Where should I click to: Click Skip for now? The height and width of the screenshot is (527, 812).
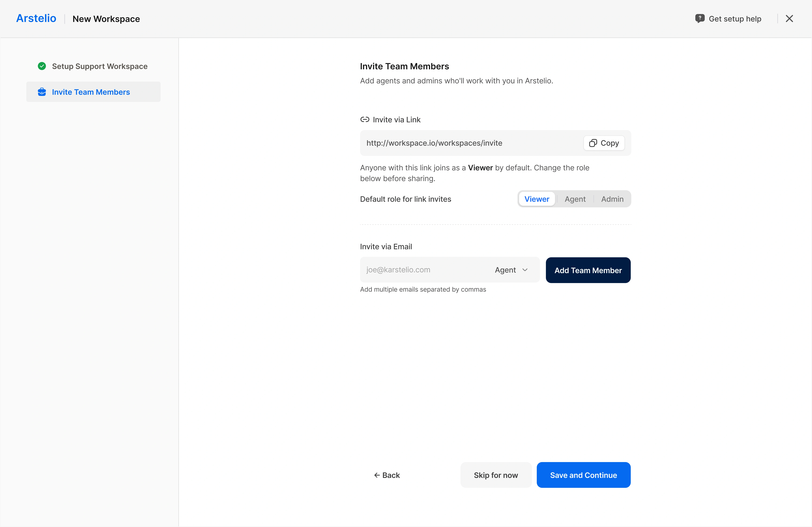coord(496,475)
